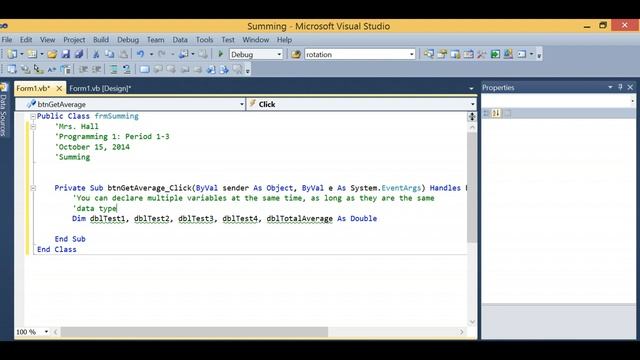Click the object selector field in Properties
This screenshot has width=640, height=360.
pos(558,100)
